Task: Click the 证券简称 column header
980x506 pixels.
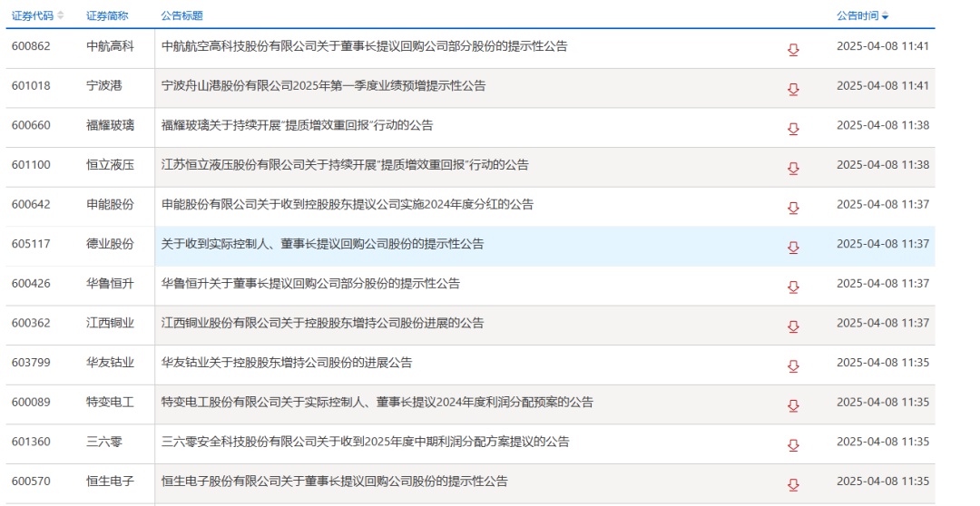Action: tap(107, 15)
